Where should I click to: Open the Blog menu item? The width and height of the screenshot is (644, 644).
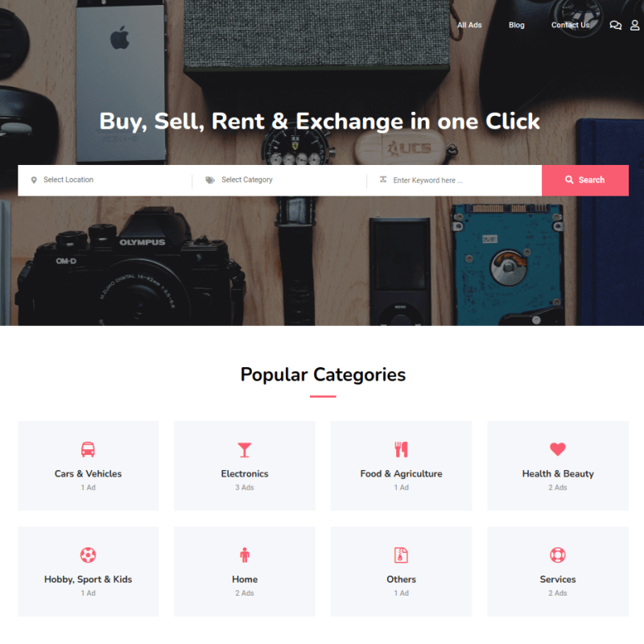click(516, 25)
